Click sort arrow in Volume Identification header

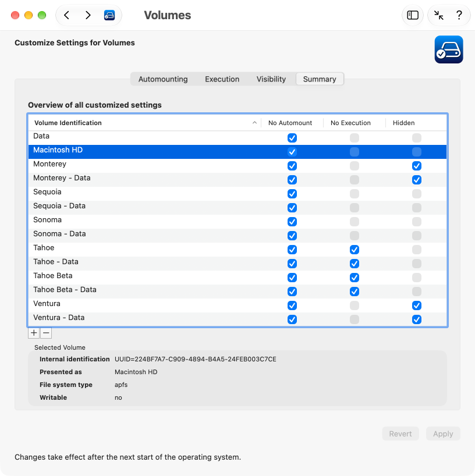(254, 123)
